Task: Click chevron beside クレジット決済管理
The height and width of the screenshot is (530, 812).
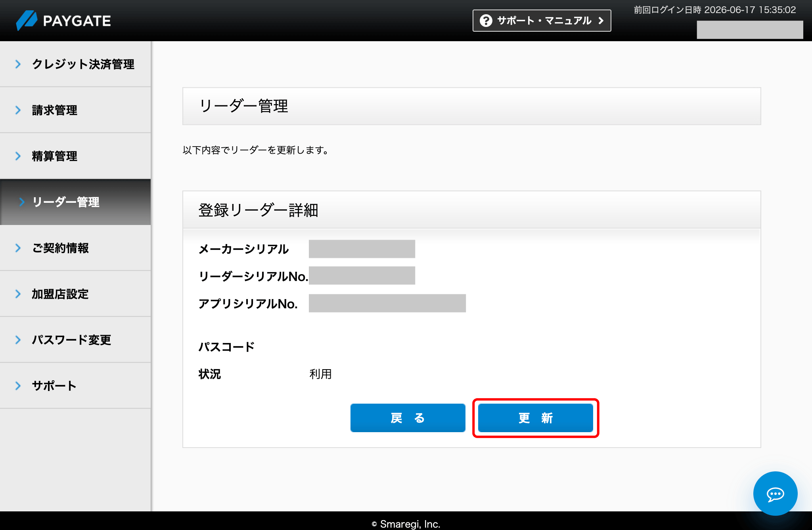Action: coord(18,64)
